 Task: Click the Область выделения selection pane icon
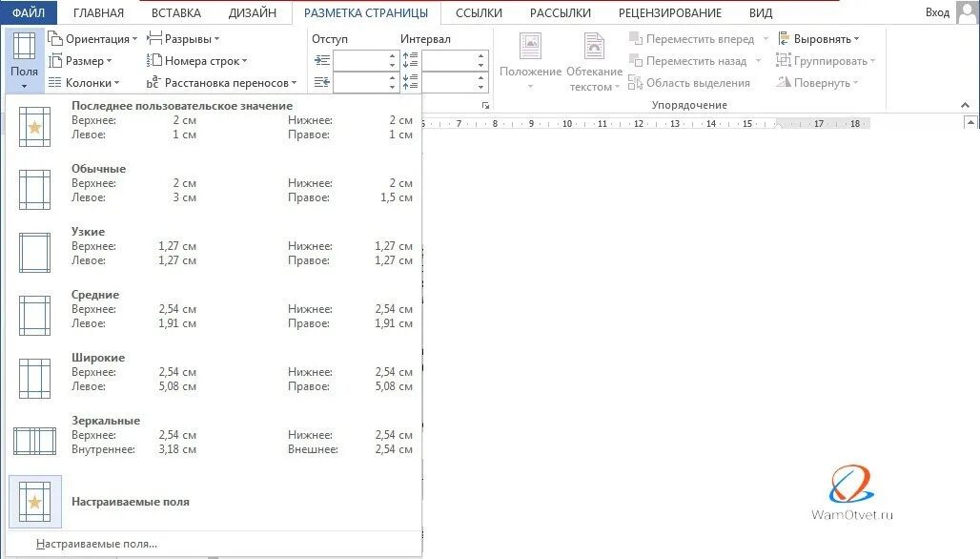click(x=636, y=83)
